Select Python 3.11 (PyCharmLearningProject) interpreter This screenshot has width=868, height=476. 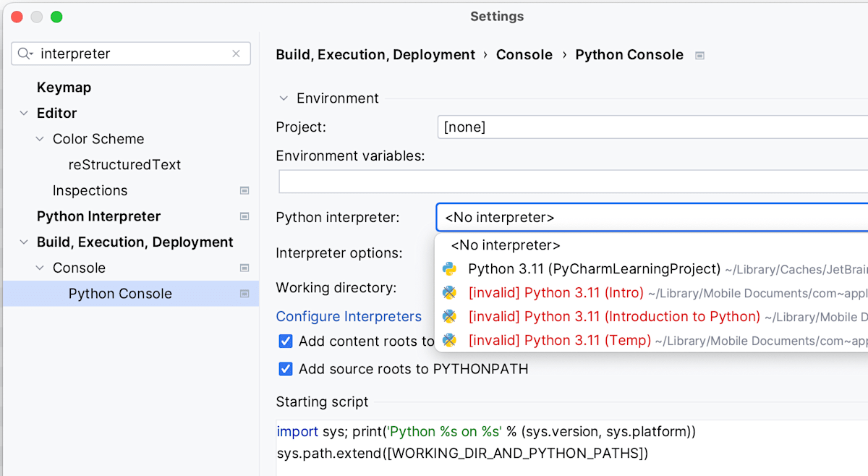pyautogui.click(x=595, y=269)
